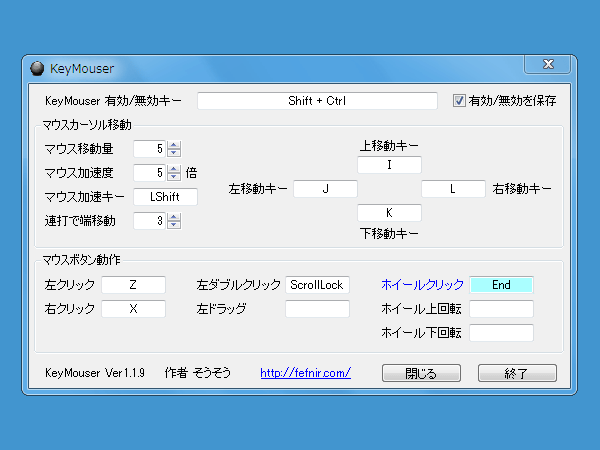Viewport: 600px width, 450px height.
Task: Click the マウス加速度 value field
Action: (150, 173)
